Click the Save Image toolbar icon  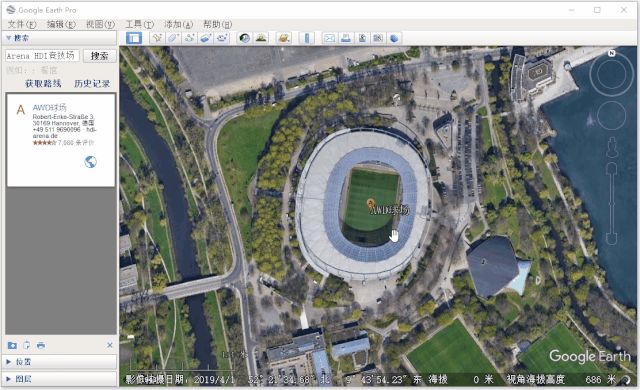click(x=362, y=38)
